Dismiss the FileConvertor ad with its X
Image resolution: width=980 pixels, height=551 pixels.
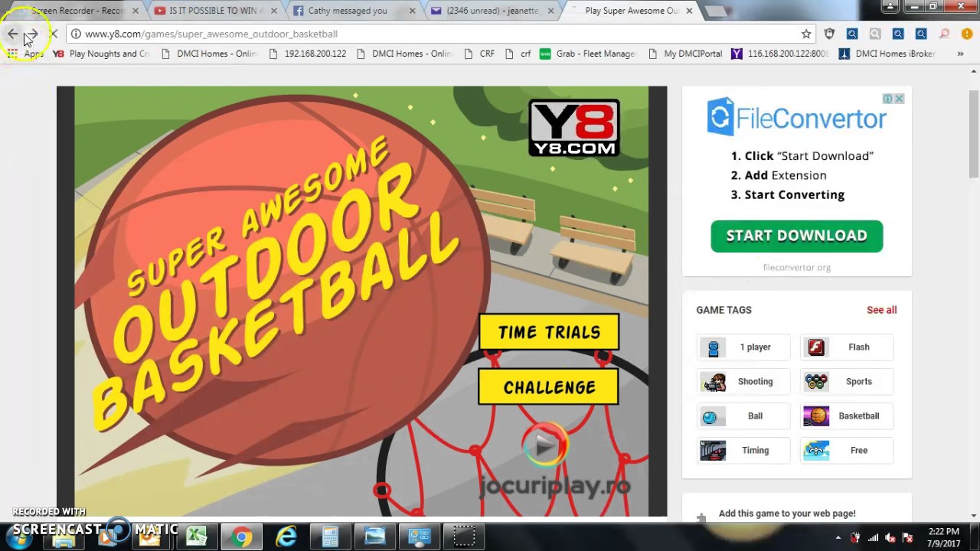click(x=899, y=99)
